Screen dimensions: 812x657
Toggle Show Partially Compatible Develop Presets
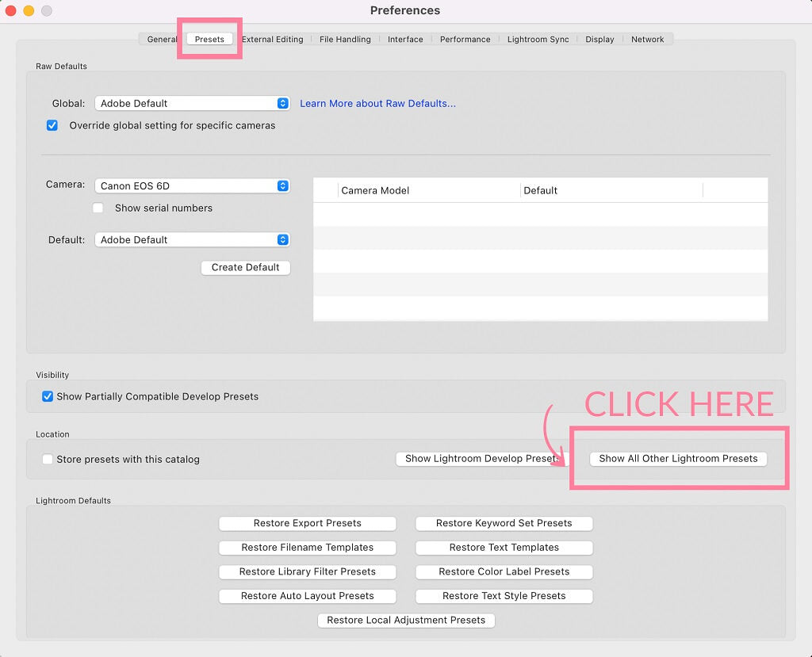[48, 396]
